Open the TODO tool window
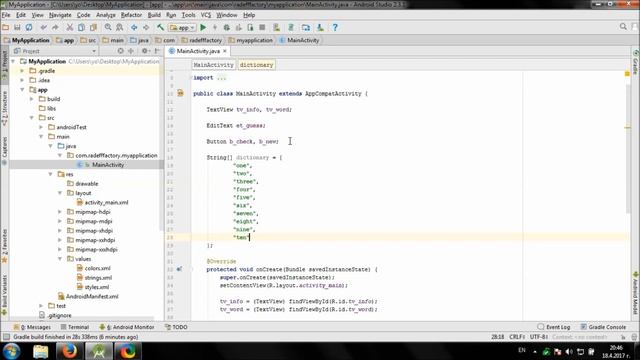The height and width of the screenshot is (360, 640). point(176,327)
